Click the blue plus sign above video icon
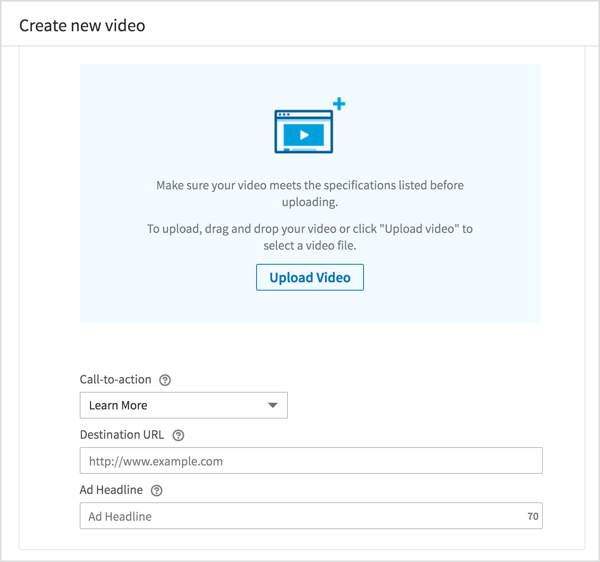This screenshot has height=562, width=600. coord(339,104)
